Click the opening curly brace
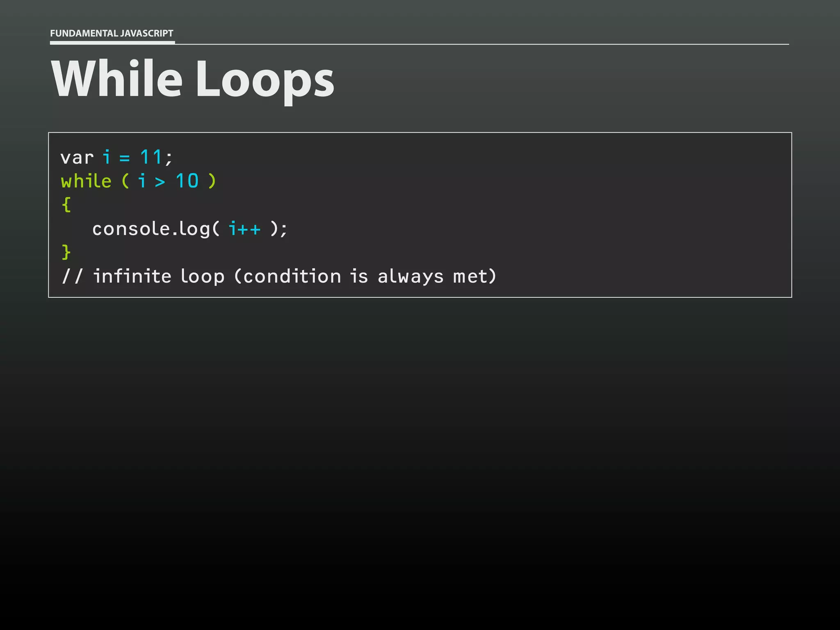 (66, 204)
